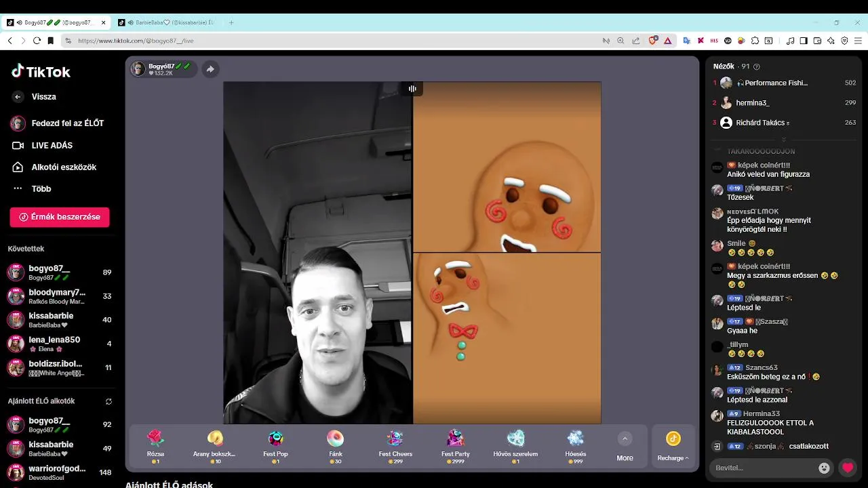Open Leo AI sparkle icon

coord(831,41)
